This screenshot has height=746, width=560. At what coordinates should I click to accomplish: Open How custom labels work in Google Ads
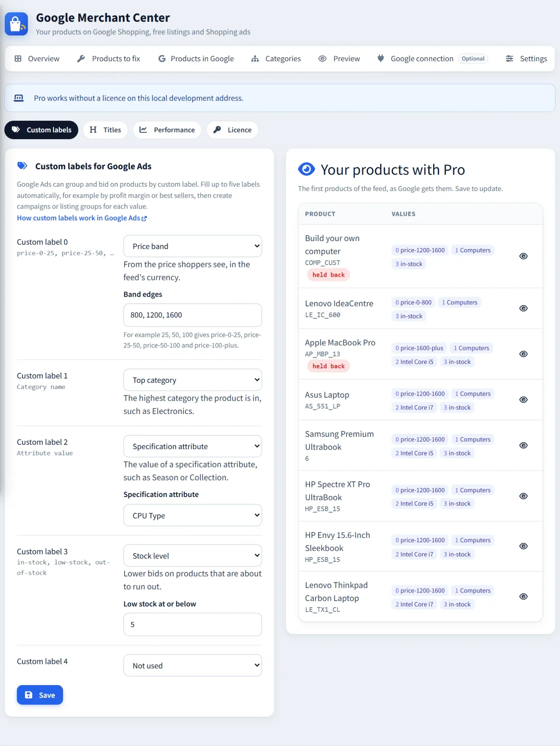[82, 218]
